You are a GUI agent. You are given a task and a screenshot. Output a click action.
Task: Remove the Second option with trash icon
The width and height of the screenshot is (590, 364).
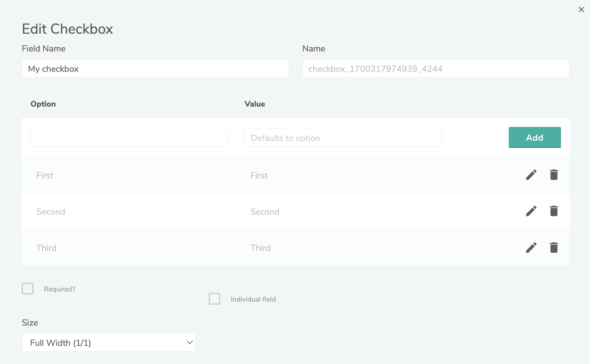(x=554, y=211)
